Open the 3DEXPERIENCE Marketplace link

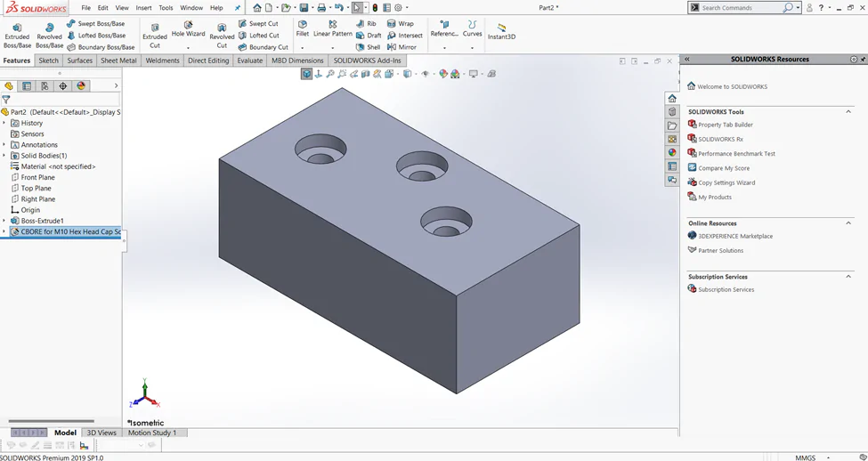[730, 236]
